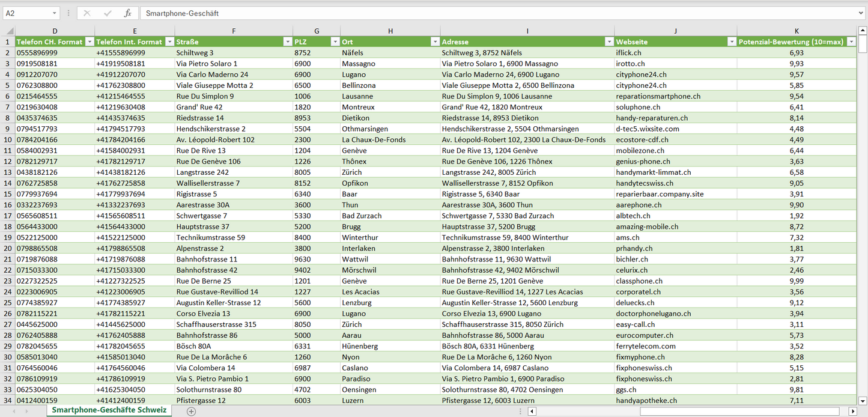Click the vertical scrollbar down arrow
The image size is (868, 417).
tap(863, 401)
